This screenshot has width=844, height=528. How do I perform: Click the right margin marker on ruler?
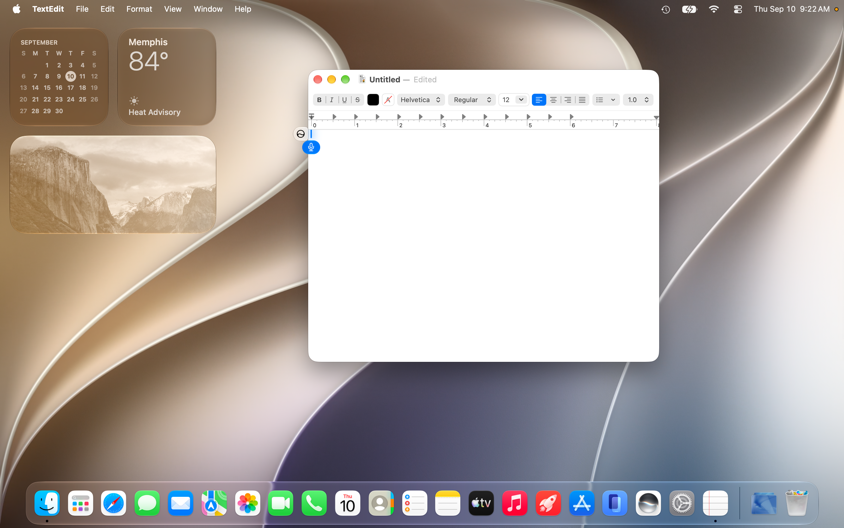click(x=656, y=117)
